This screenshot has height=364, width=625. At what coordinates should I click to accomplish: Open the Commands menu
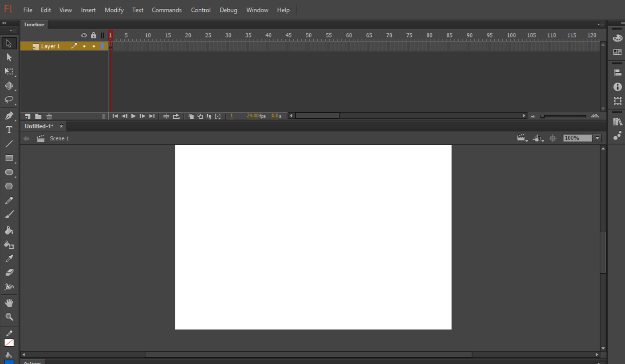(167, 10)
